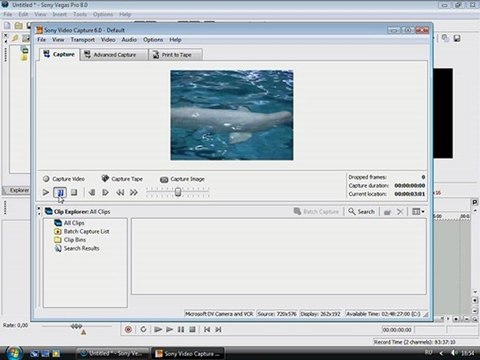Click the Stop button in Video Capture transport
480x360 pixels.
(74, 192)
